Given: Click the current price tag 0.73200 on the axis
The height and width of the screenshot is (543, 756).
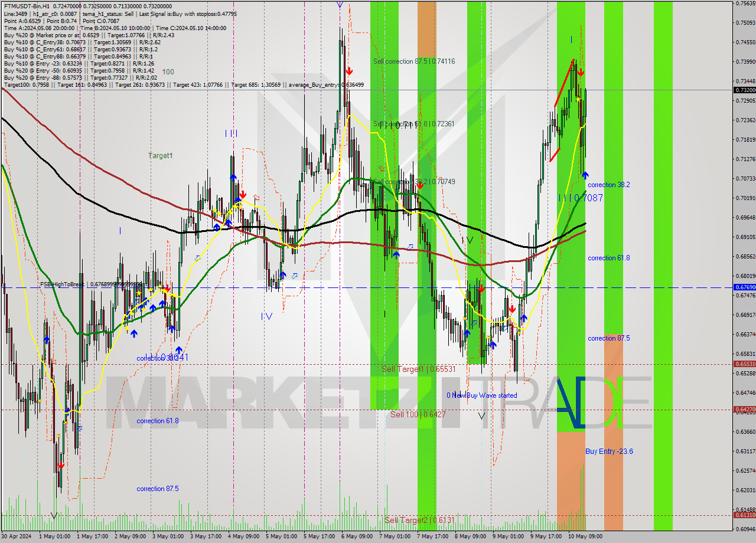Looking at the screenshot, I should [x=744, y=90].
